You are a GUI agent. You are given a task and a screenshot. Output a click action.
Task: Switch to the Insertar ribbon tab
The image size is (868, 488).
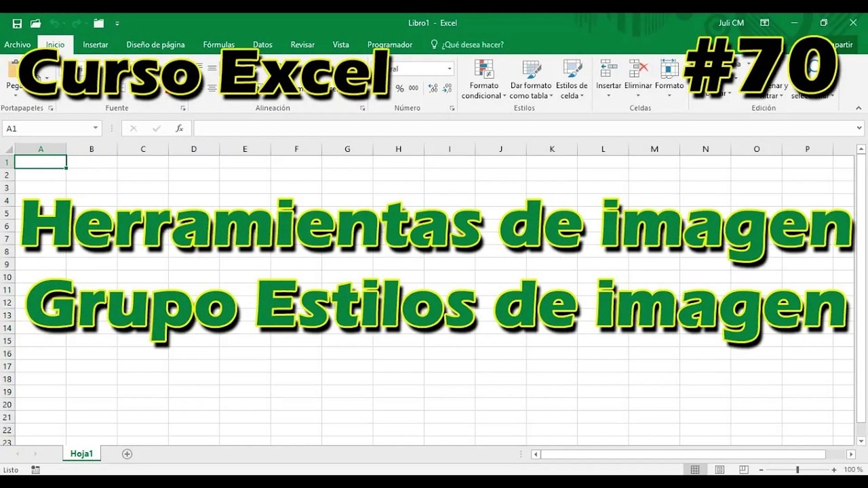(x=96, y=45)
